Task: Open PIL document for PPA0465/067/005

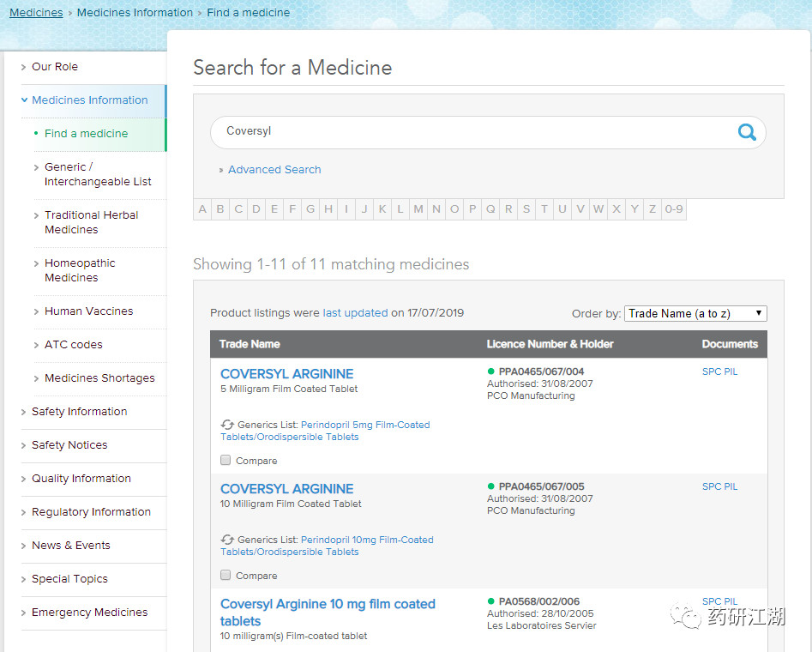Action: 731,486
